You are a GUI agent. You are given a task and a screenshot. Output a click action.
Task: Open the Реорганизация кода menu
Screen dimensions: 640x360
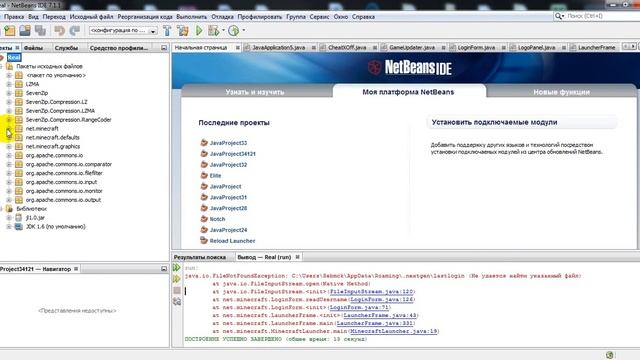(x=145, y=17)
